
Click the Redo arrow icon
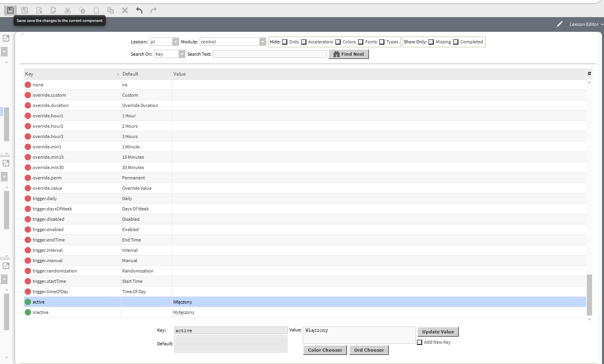click(154, 10)
